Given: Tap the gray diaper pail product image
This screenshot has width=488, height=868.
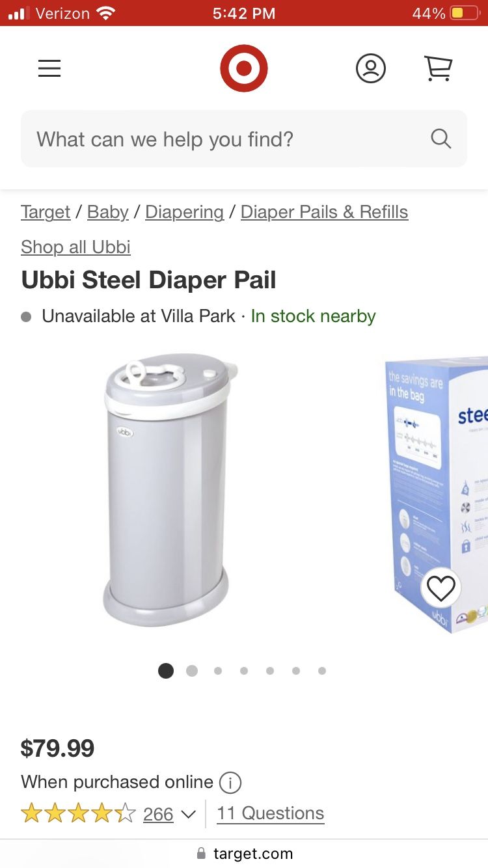Looking at the screenshot, I should click(170, 489).
